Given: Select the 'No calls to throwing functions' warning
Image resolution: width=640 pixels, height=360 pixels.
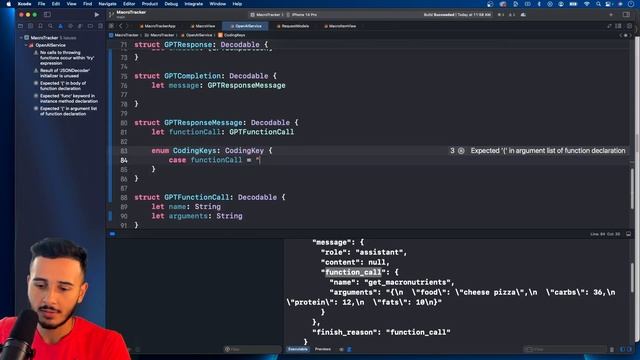Looking at the screenshot, I should (67, 58).
